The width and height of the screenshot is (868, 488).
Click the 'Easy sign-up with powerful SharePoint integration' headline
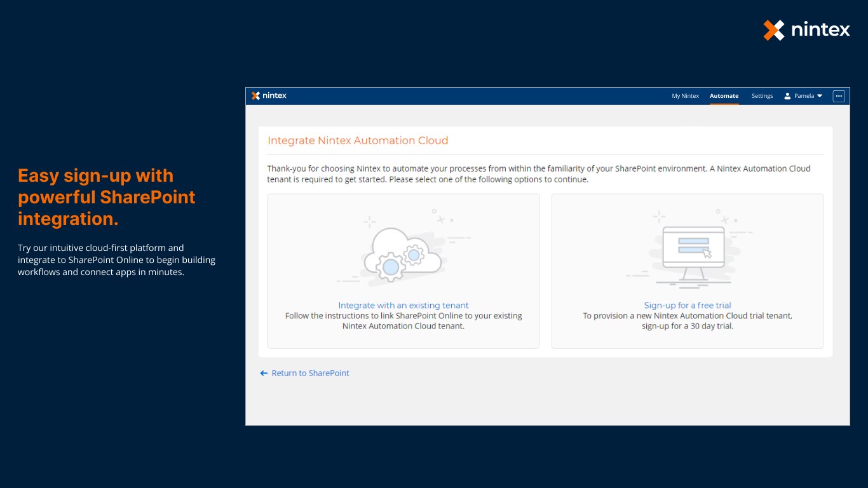[107, 197]
